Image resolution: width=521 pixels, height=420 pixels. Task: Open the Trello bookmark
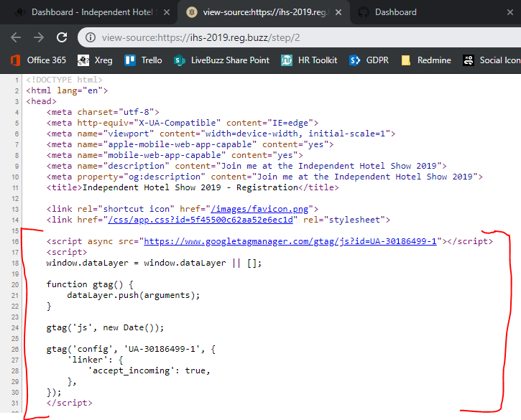143,60
